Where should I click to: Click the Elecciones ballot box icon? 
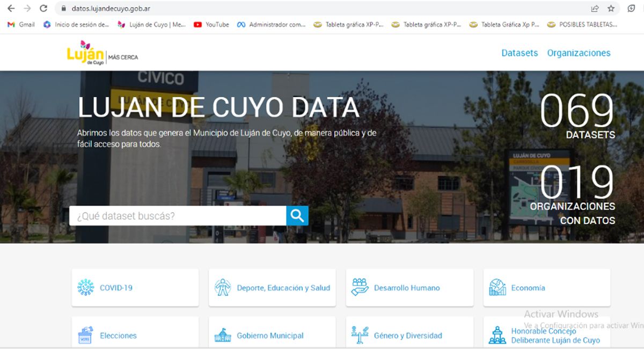[85, 336]
